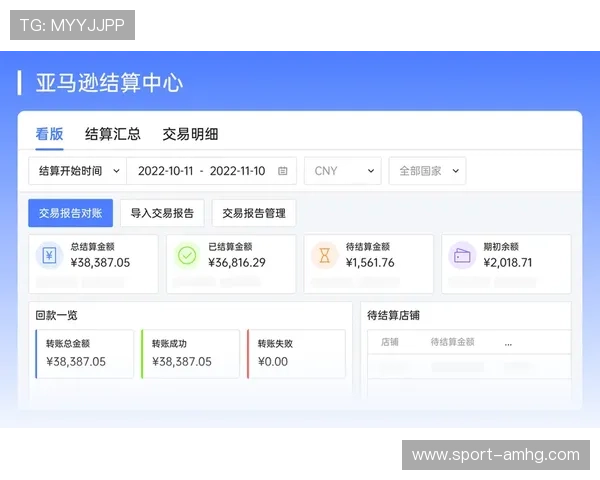Open the CNY currency dropdown
This screenshot has width=600, height=480.
pos(343,171)
